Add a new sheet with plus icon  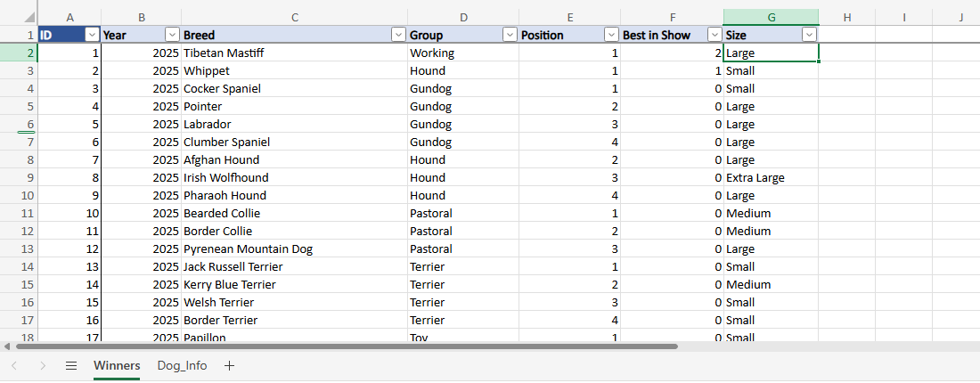click(x=229, y=366)
